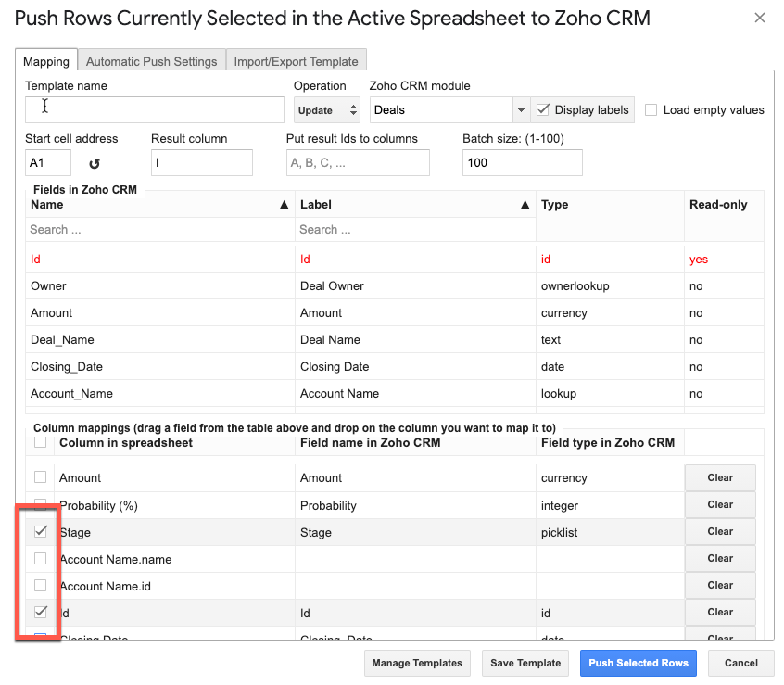This screenshot has width=784, height=685.
Task: Check the Account Name.name mapping checkbox
Action: (x=40, y=559)
